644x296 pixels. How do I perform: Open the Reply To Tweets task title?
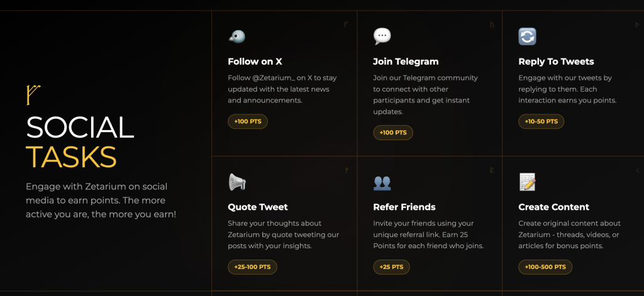pyautogui.click(x=556, y=62)
